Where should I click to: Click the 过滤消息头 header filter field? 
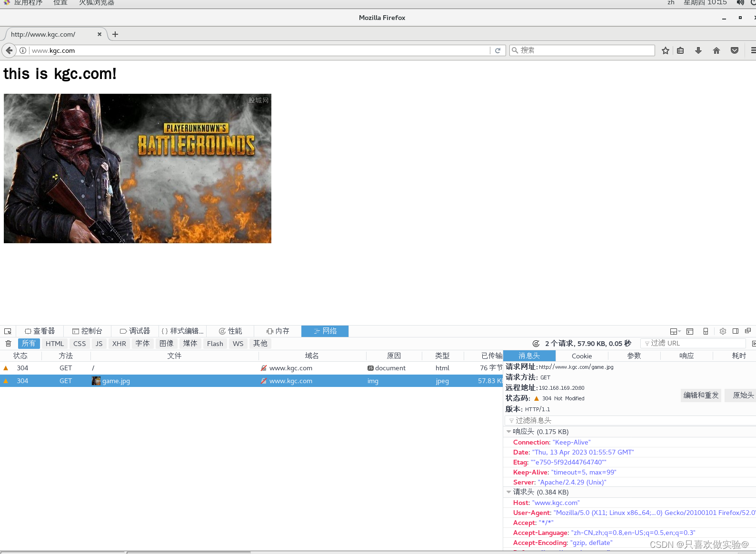tap(630, 420)
